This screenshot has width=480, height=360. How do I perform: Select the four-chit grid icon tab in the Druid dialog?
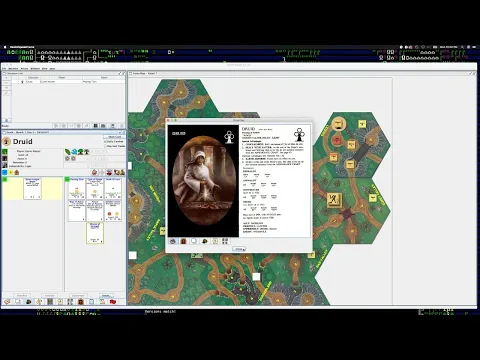point(225,241)
